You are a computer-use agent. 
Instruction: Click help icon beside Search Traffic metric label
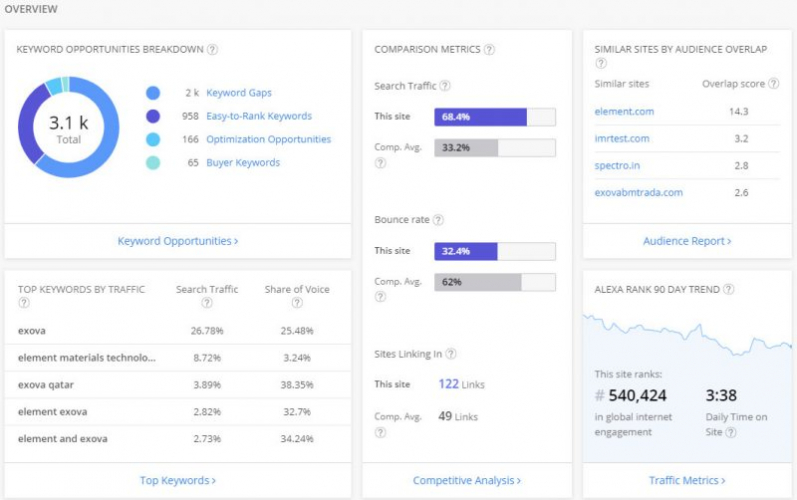pyautogui.click(x=445, y=86)
